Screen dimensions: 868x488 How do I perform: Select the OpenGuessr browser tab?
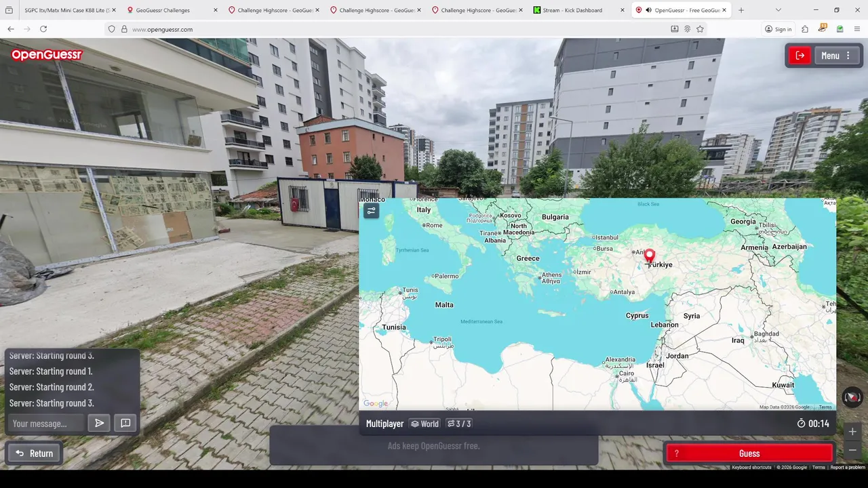(x=682, y=10)
